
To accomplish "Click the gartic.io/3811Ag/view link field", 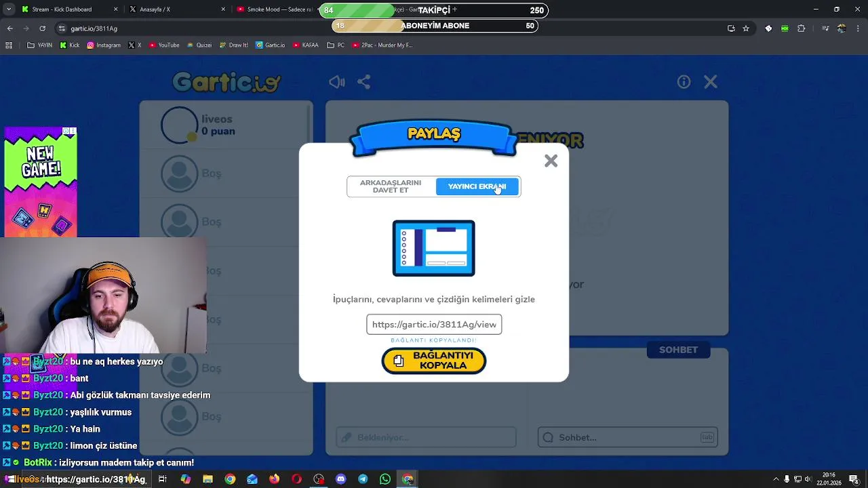I will (434, 325).
